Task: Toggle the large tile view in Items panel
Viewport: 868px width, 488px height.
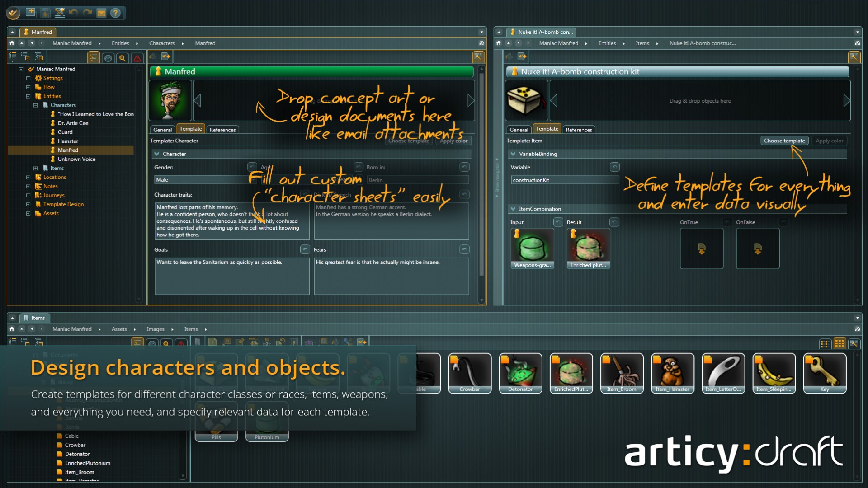Action: coord(840,344)
